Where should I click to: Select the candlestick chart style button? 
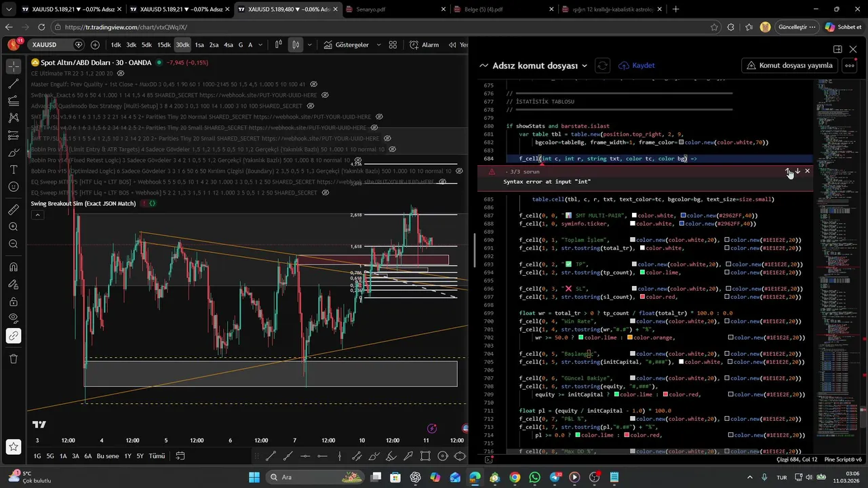point(296,45)
